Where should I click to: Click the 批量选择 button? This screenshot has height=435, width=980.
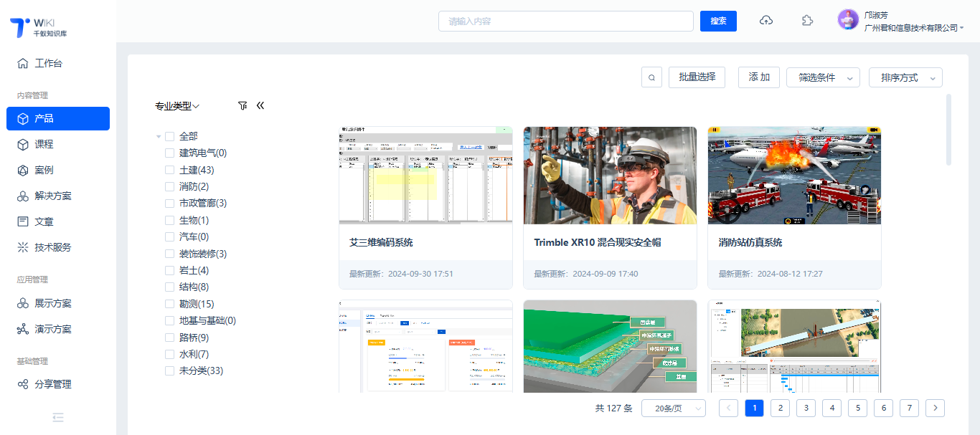coord(697,77)
